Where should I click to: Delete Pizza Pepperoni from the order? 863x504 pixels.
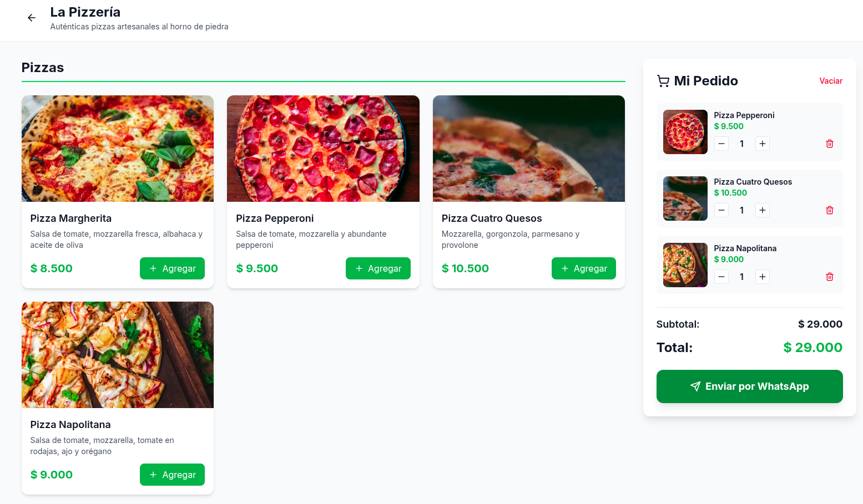click(x=829, y=144)
